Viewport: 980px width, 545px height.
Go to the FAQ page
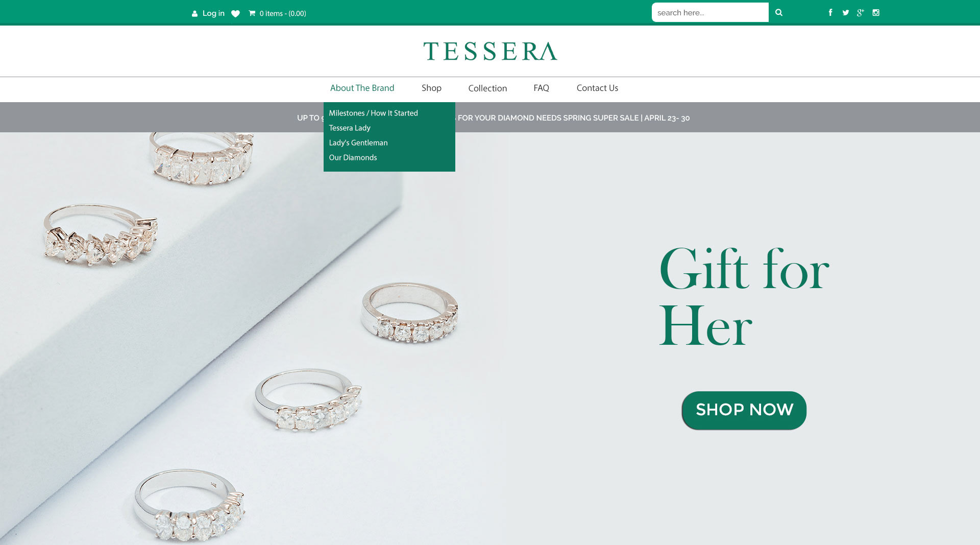(541, 88)
